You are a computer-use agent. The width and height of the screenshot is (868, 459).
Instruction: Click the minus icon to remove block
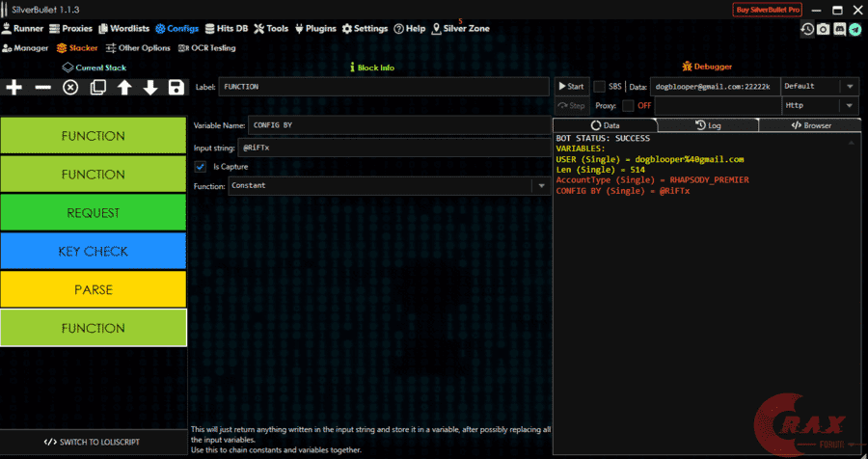tap(42, 88)
